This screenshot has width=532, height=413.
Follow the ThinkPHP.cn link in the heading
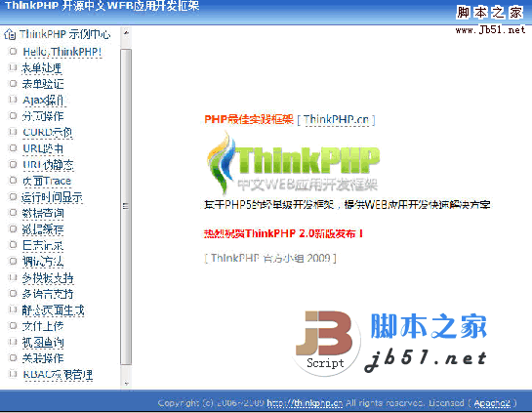(x=336, y=119)
